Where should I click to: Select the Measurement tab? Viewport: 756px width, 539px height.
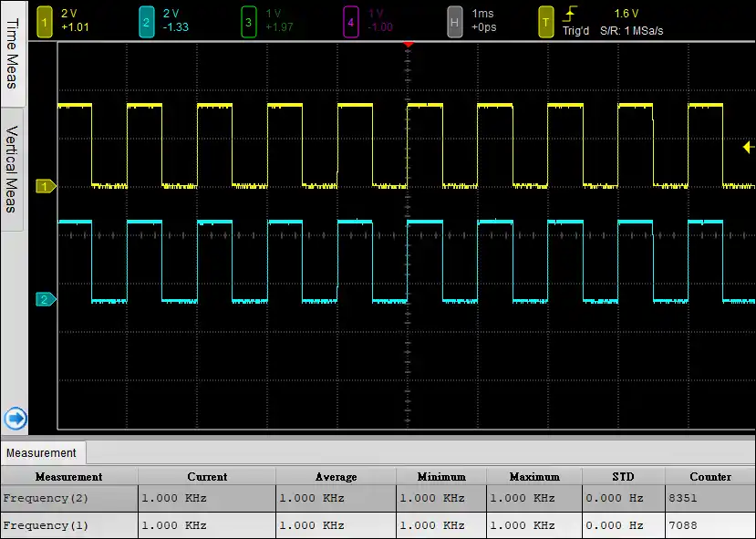point(43,453)
